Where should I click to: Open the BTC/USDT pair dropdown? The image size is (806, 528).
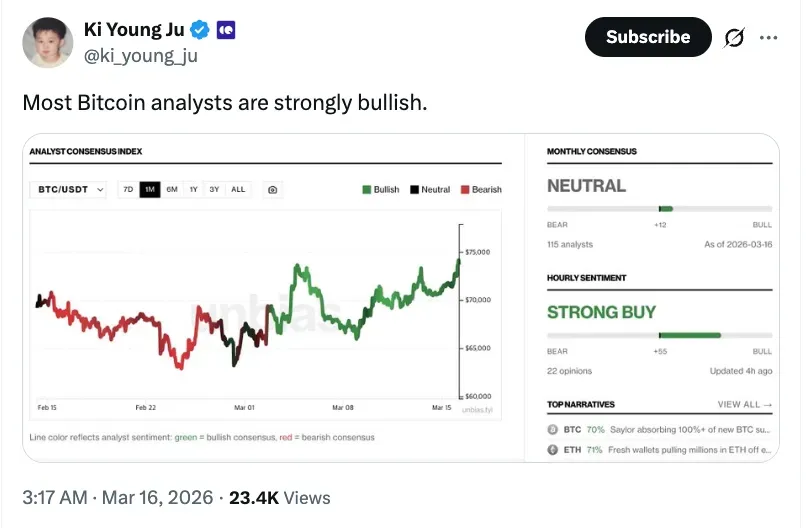71,189
